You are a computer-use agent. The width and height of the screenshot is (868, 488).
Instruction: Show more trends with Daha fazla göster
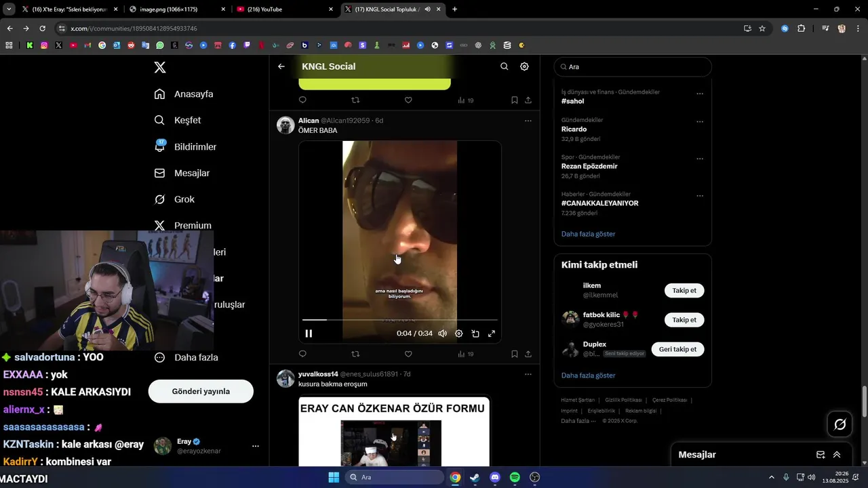pos(589,234)
